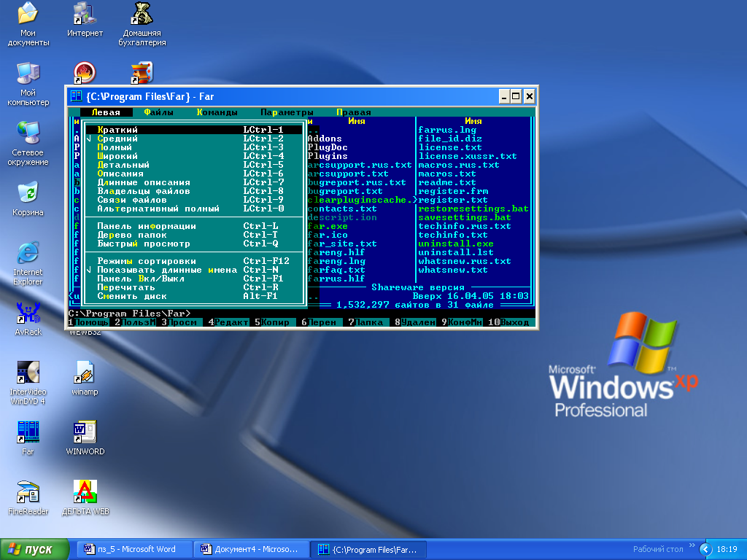Open the Левая menu in Far

[x=107, y=112]
